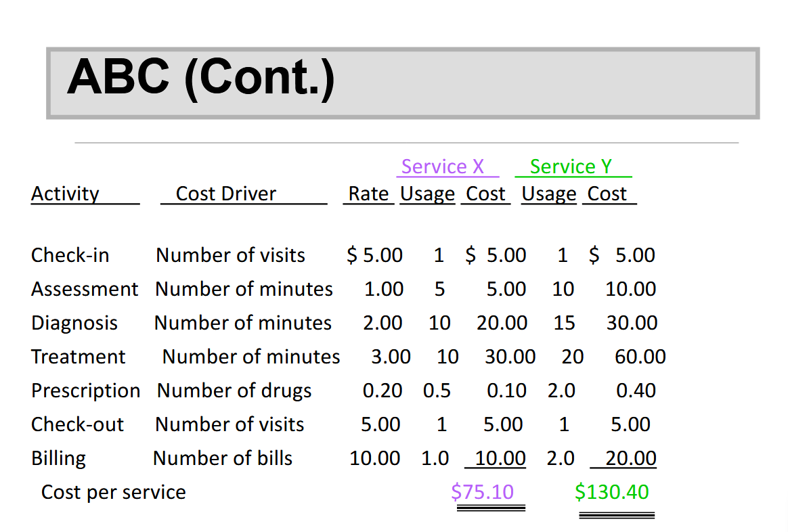788x532 pixels.
Task: Click the 'Diagnosis' row label
Action: click(x=74, y=323)
